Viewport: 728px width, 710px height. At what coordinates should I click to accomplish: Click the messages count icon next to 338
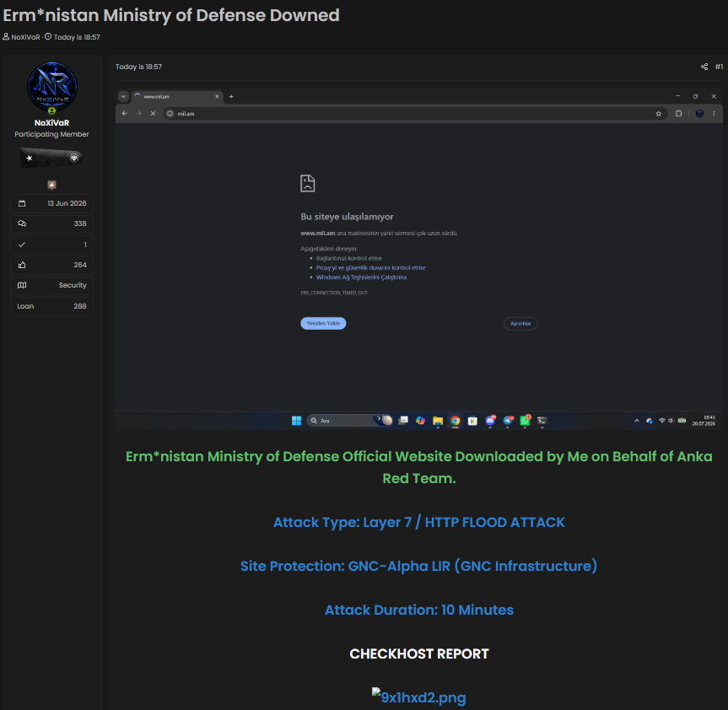pyautogui.click(x=22, y=223)
